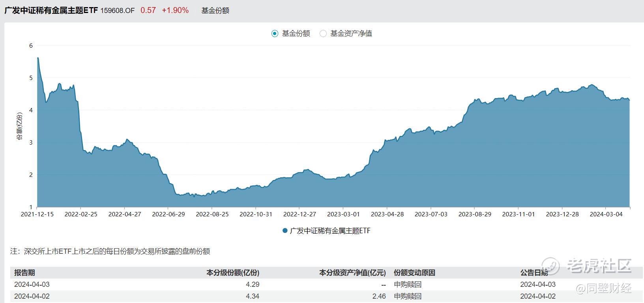Click the x-axis date label 2022-10-31
Viewport: 644px width, 303px height.
pyautogui.click(x=256, y=214)
